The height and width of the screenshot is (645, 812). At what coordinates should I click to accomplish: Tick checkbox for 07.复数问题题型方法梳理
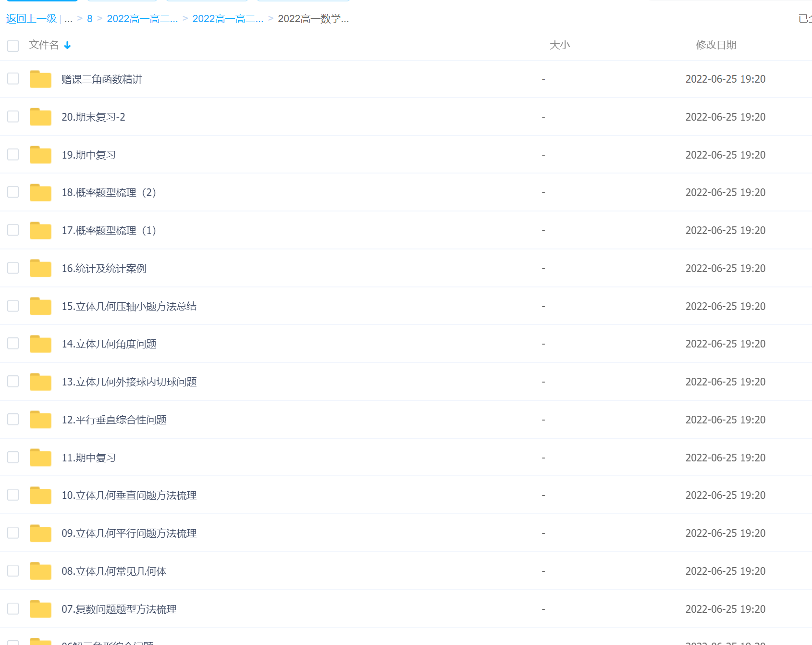click(13, 608)
